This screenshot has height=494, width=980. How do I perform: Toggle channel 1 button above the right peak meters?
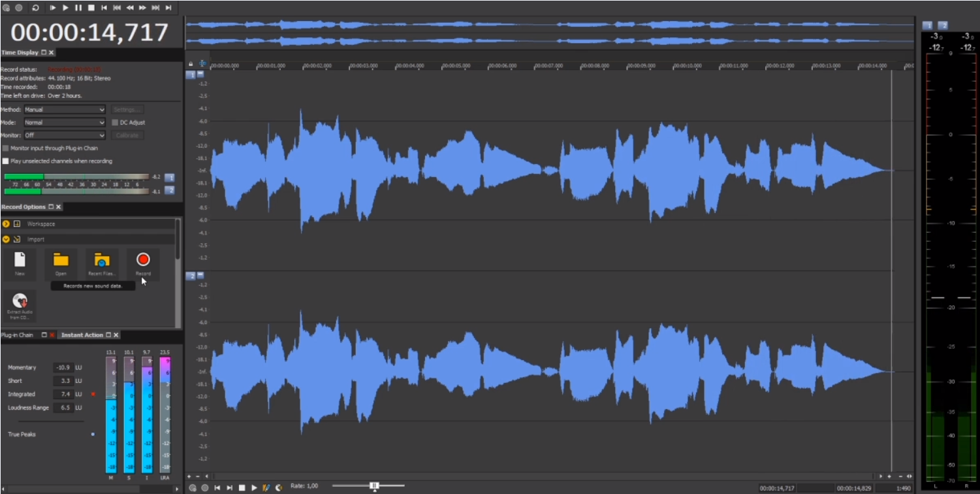pos(927,25)
